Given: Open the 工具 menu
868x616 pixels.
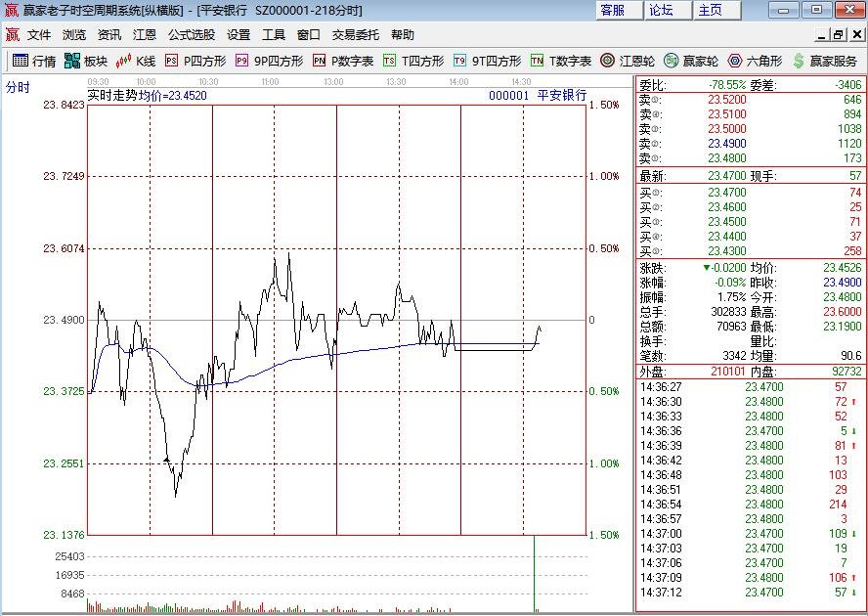Looking at the screenshot, I should tap(274, 35).
